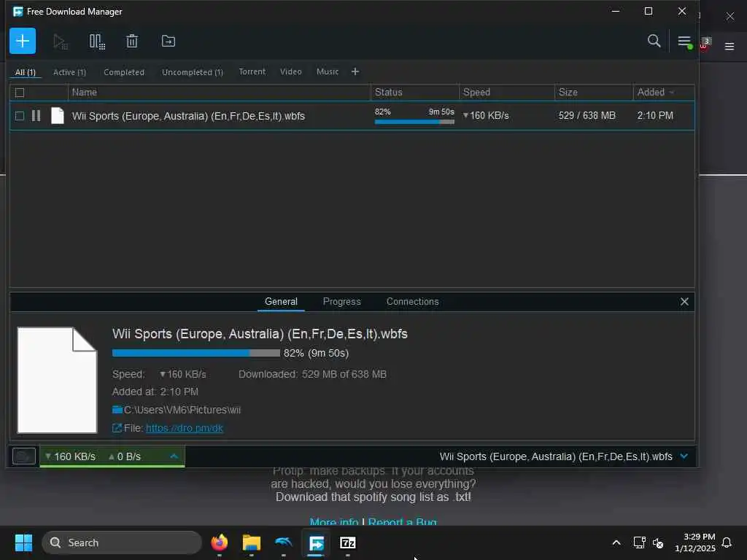Pause all downloads from toolbar
Viewport: 747px width, 560px height.
pyautogui.click(x=97, y=42)
